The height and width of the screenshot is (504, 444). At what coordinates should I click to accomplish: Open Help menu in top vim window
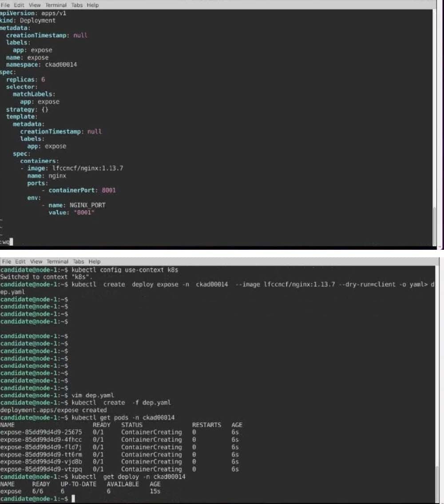pyautogui.click(x=93, y=5)
